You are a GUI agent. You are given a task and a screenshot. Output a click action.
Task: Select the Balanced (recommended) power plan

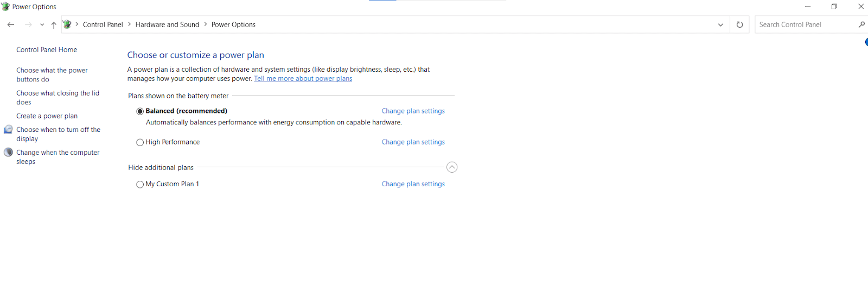pos(140,111)
